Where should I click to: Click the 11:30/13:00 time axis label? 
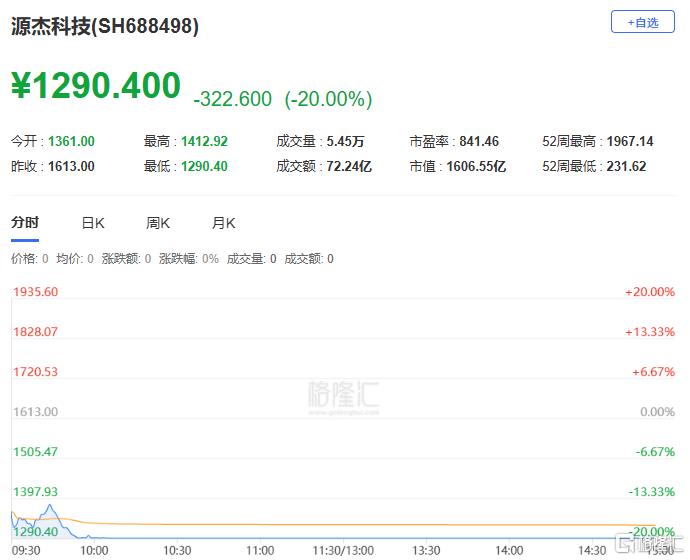tap(343, 551)
